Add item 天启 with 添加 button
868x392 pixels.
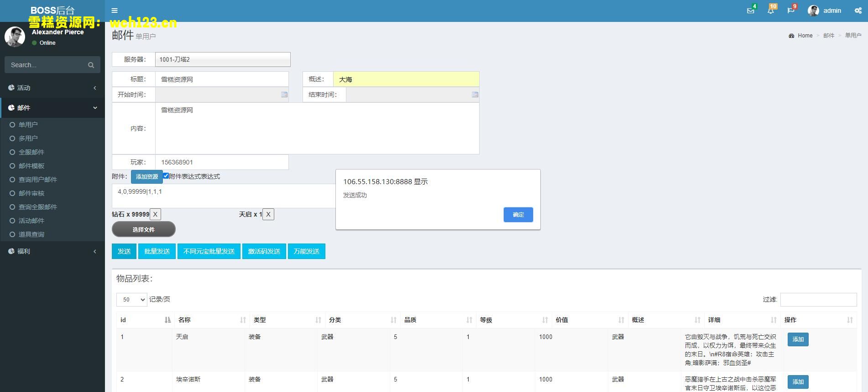pyautogui.click(x=798, y=339)
